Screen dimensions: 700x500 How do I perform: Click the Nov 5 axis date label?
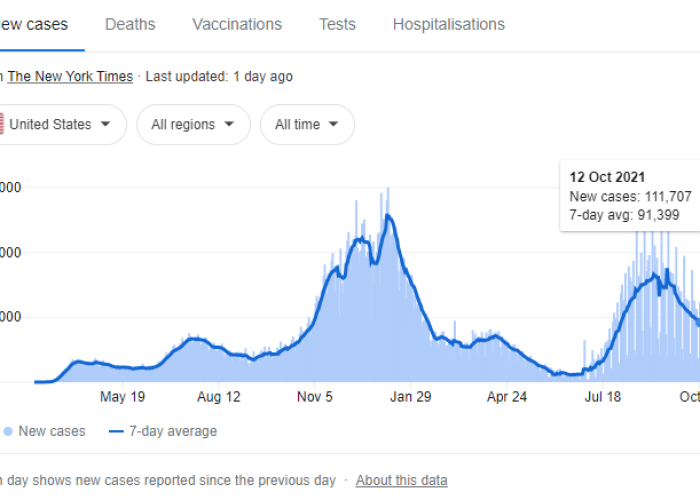pos(314,397)
